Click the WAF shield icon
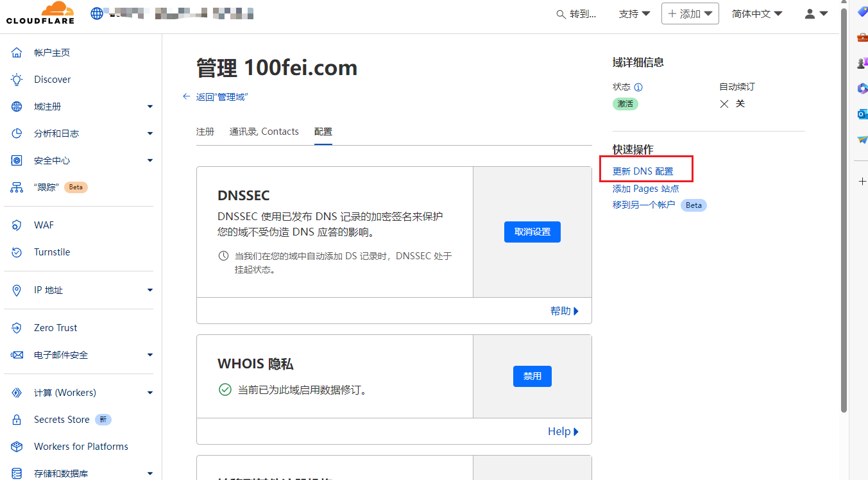 point(17,225)
